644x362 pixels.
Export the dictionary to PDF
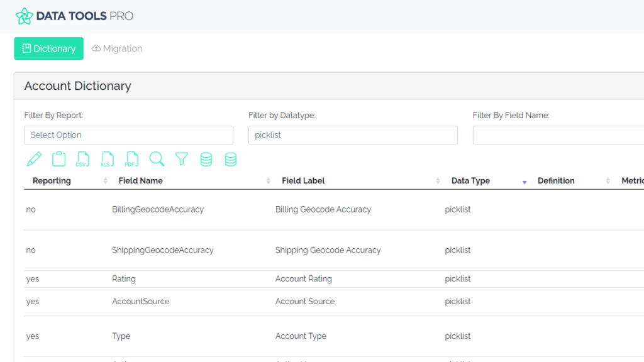(132, 159)
